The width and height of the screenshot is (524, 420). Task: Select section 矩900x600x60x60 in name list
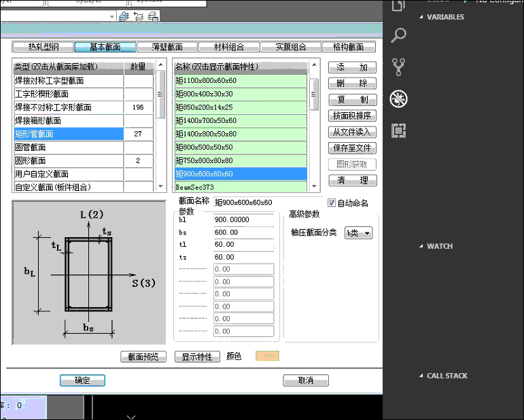(x=241, y=174)
